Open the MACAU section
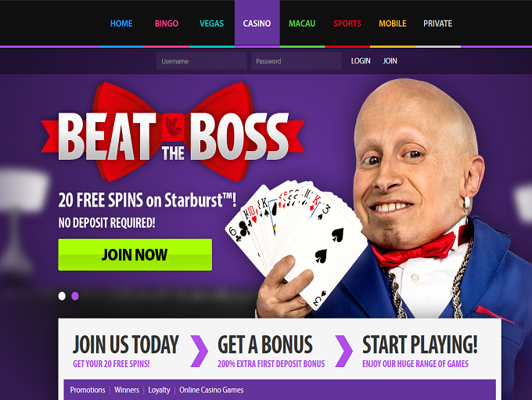The height and width of the screenshot is (400, 532). (x=302, y=23)
